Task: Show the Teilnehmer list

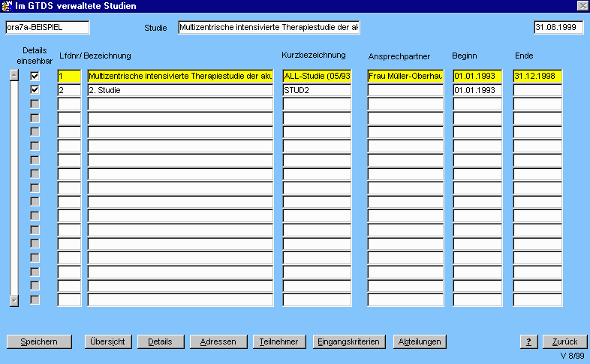Action: tap(278, 341)
